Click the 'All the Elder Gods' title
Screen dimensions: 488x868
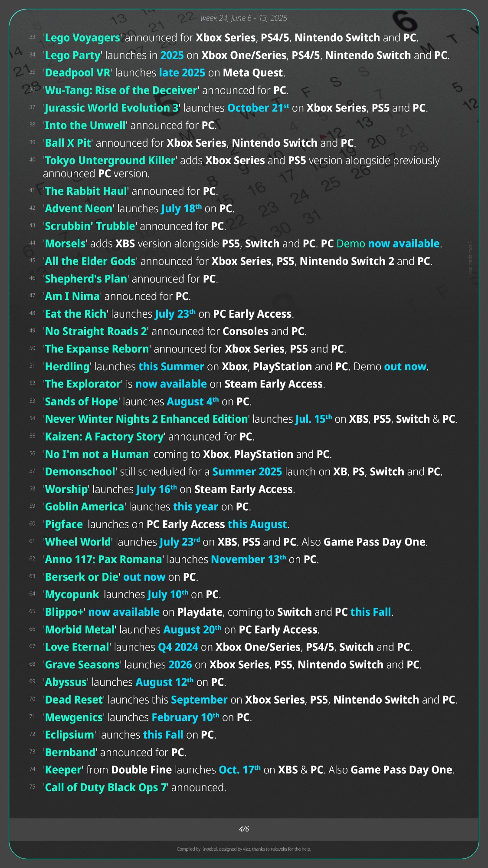pos(90,261)
